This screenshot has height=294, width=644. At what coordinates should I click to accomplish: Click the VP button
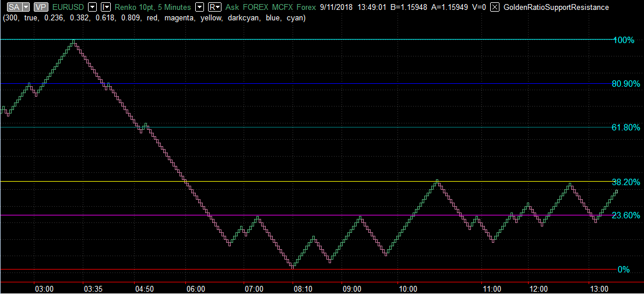[x=41, y=8]
